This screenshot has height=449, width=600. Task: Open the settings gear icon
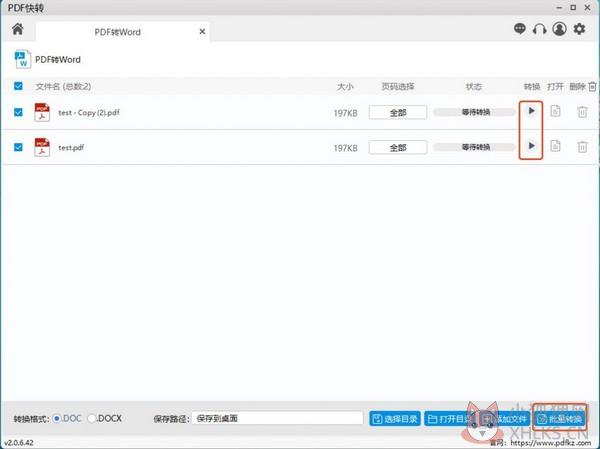coord(579,29)
